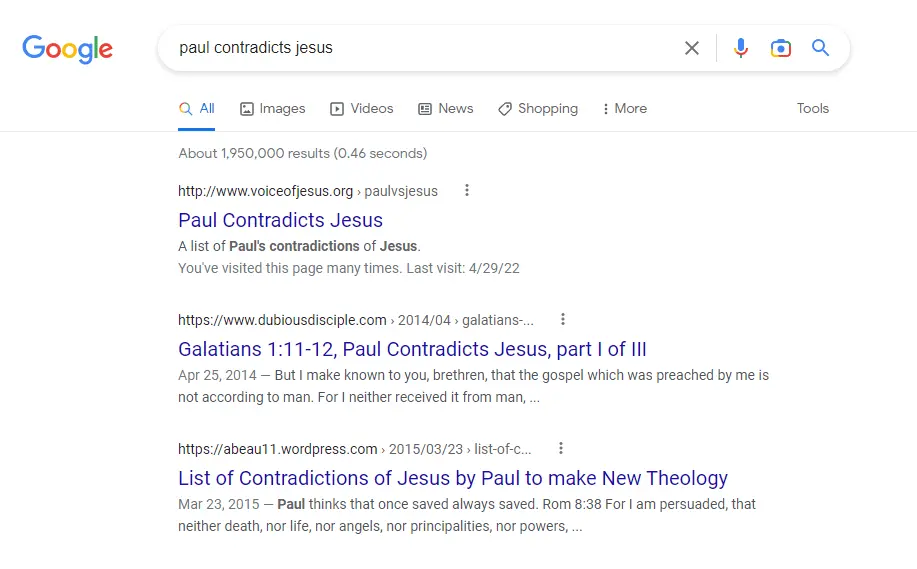Open 'List of Contradictions of Jesus by Paul' link
This screenshot has width=917, height=569.
coord(452,478)
